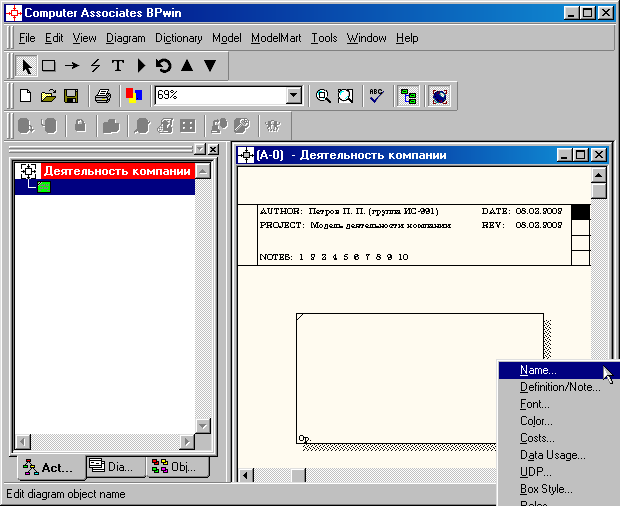Open the print icon
The height and width of the screenshot is (506, 620).
pyautogui.click(x=103, y=96)
